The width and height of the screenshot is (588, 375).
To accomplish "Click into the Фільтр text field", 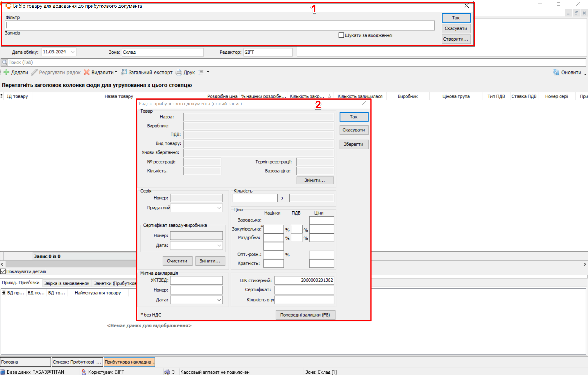I will [219, 26].
